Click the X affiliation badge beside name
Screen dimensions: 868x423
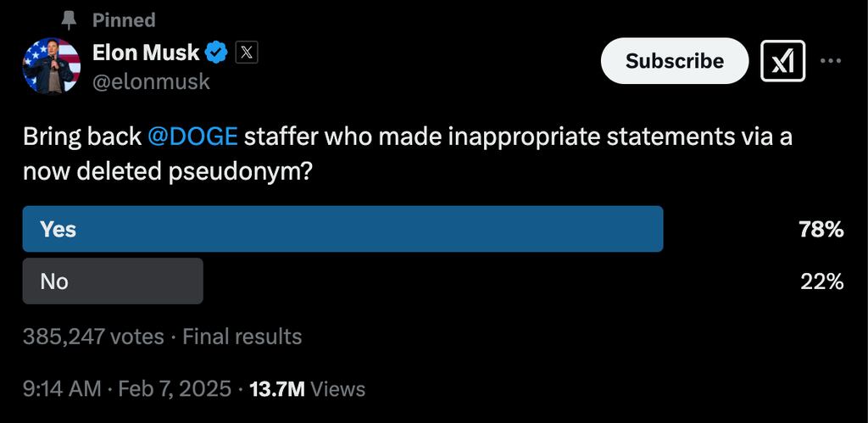click(x=245, y=53)
